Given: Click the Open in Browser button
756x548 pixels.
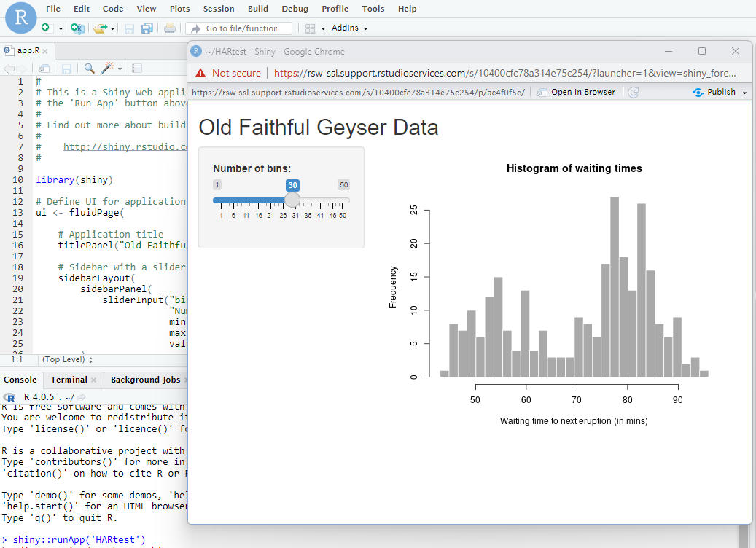Looking at the screenshot, I should click(576, 92).
